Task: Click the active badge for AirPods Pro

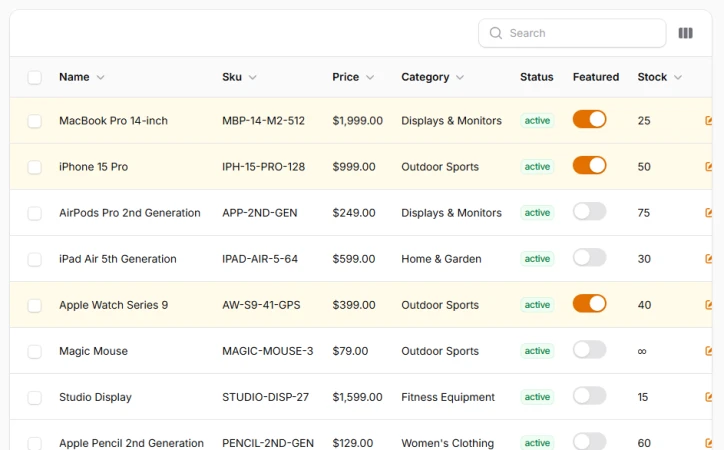Action: 537,213
